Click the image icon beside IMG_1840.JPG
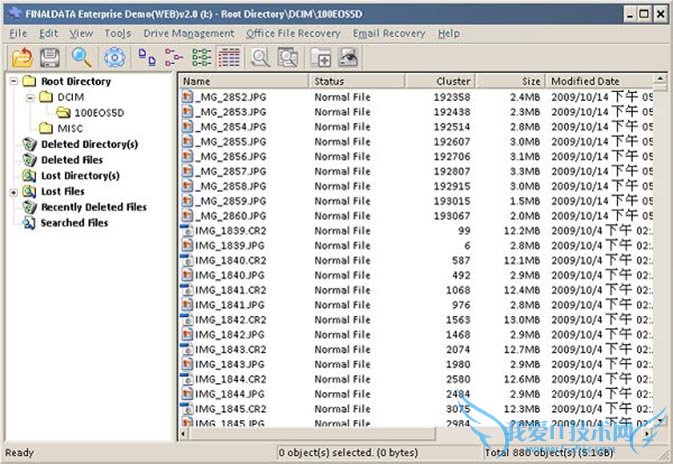The width and height of the screenshot is (673, 464). pyautogui.click(x=187, y=275)
